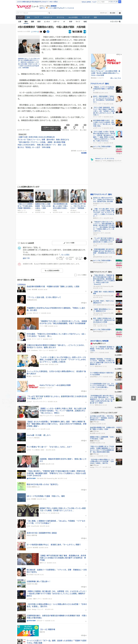Click the 毎日新聞 publisher logo
The image size is (138, 644).
77,32
